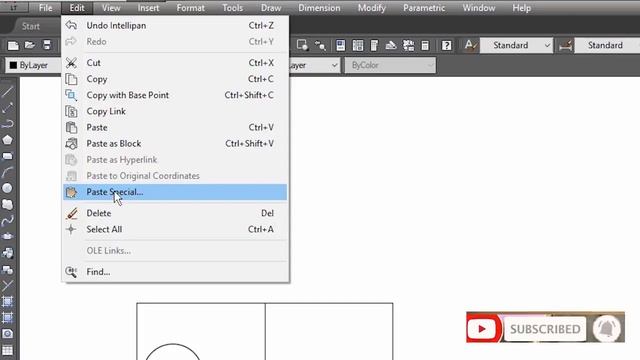The width and height of the screenshot is (640, 360).
Task: Open the Standard dimension style dropdown
Action: [607, 45]
